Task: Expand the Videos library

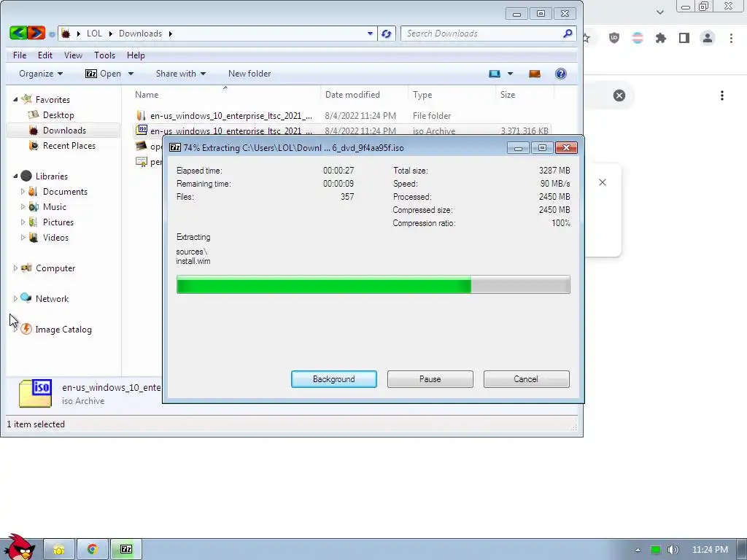Action: (23, 237)
